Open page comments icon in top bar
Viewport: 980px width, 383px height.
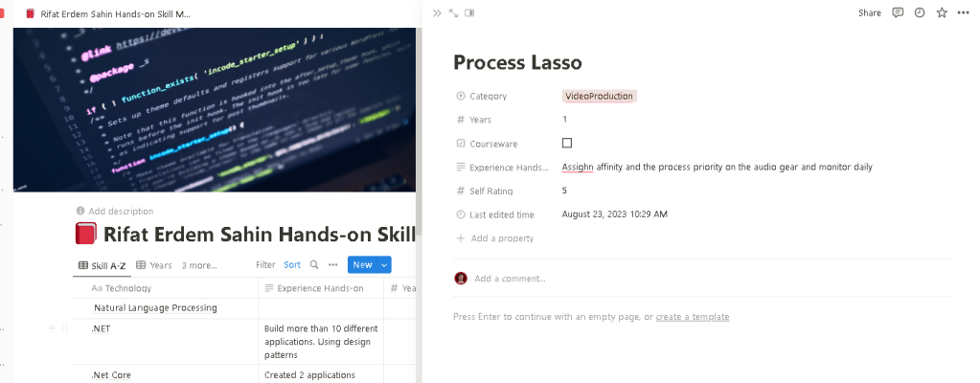[x=898, y=12]
